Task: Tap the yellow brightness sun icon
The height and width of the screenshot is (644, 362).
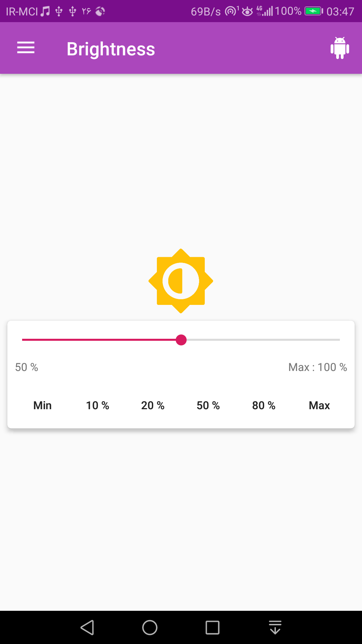Action: tap(181, 281)
